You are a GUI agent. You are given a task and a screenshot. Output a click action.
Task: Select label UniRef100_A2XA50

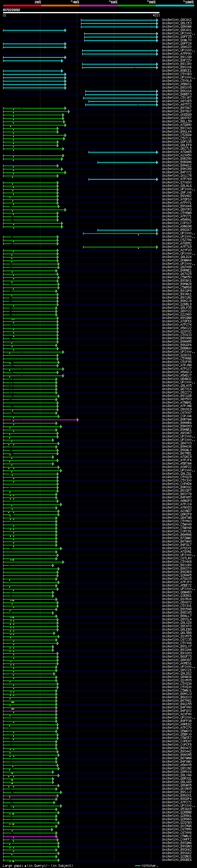click(177, 155)
